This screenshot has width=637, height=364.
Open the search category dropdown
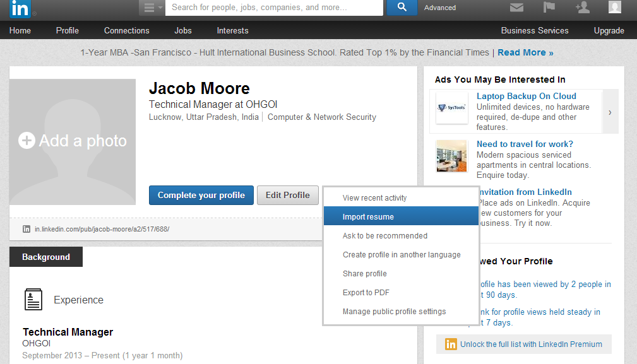point(152,8)
